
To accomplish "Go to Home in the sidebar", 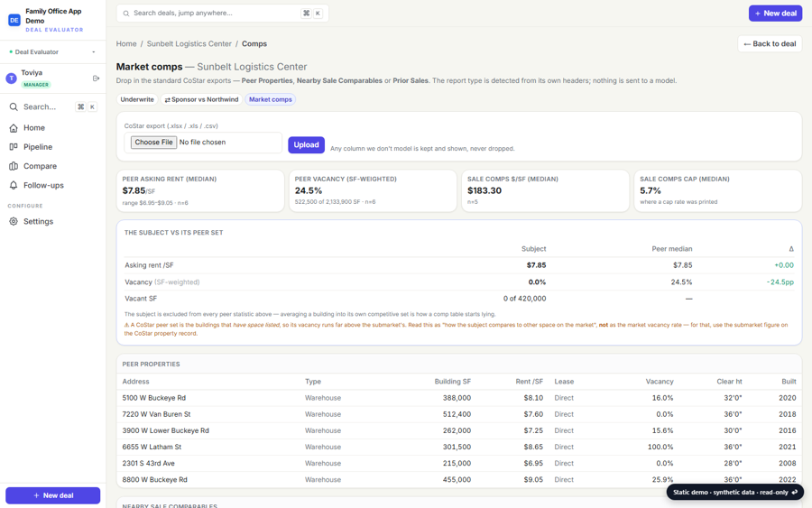I will [x=52, y=128].
